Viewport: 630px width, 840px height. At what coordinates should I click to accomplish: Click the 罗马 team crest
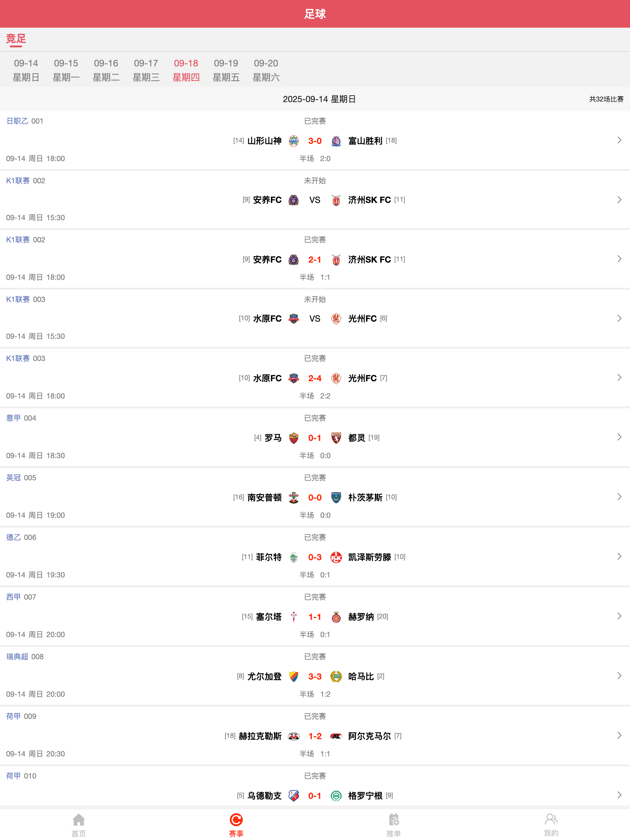click(x=294, y=438)
